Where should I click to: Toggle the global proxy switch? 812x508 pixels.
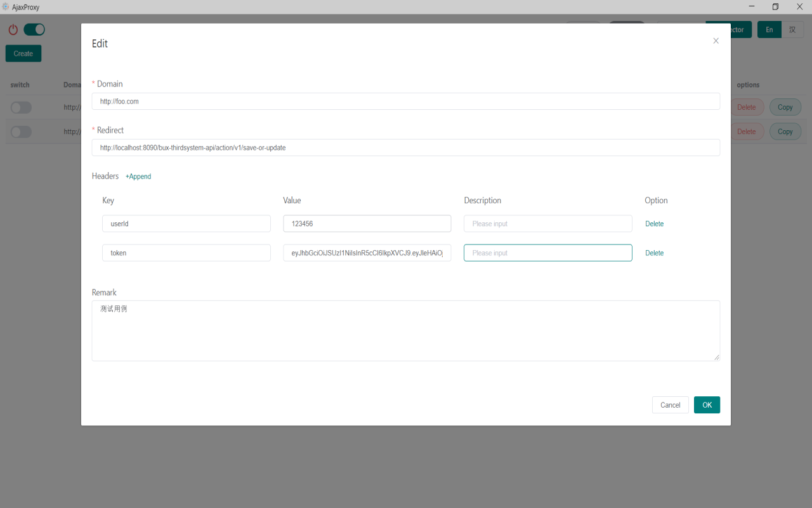pos(34,29)
